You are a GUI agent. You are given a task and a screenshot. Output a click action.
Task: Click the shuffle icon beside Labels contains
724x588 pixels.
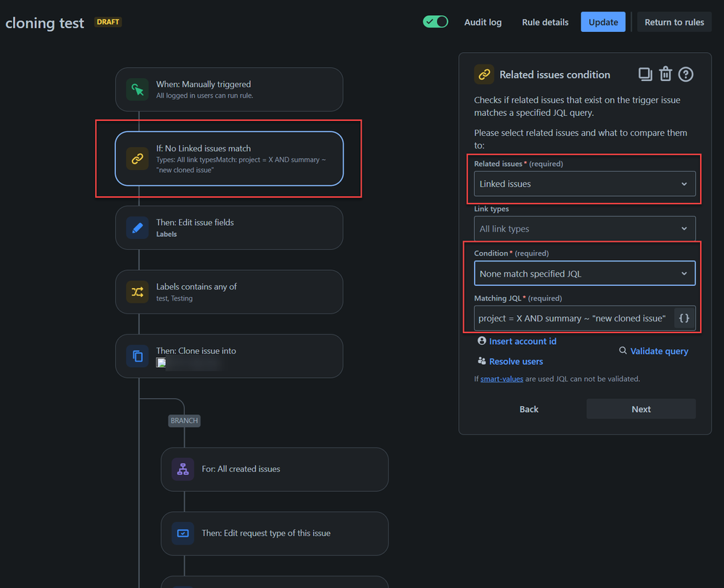click(x=137, y=292)
